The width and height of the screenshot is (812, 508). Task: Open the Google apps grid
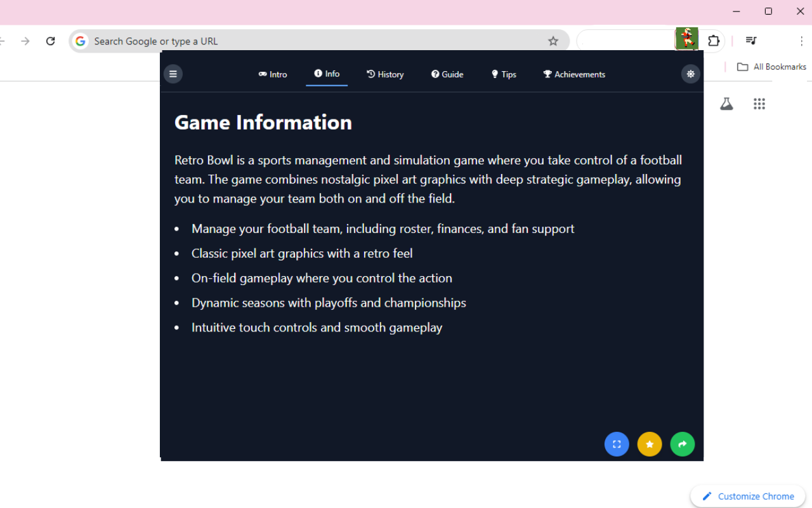point(759,104)
